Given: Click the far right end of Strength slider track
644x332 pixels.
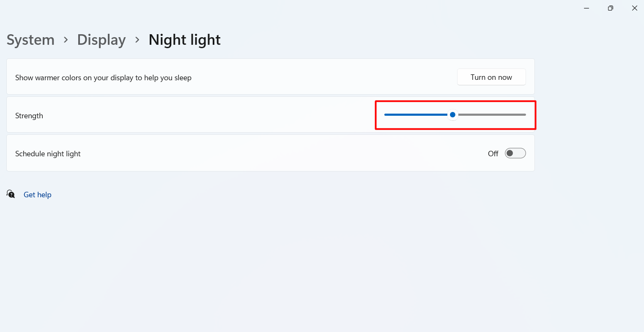Looking at the screenshot, I should coord(525,114).
